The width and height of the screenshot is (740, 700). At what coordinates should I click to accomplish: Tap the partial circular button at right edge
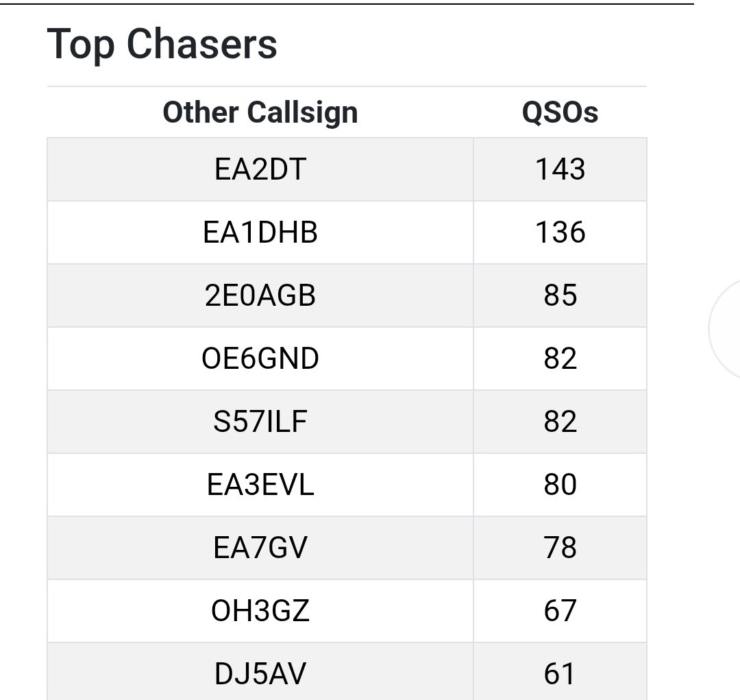726,328
